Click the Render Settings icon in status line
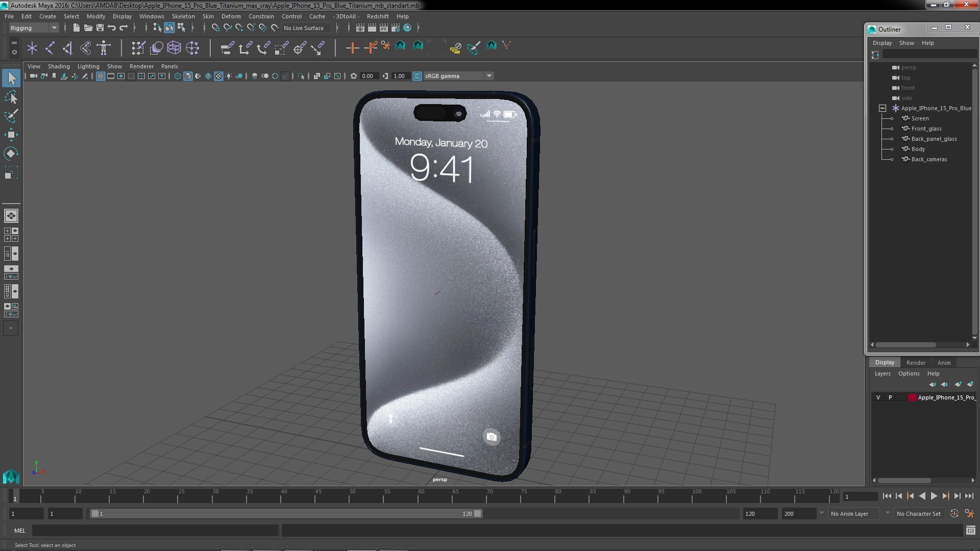980x551 pixels. point(396,28)
